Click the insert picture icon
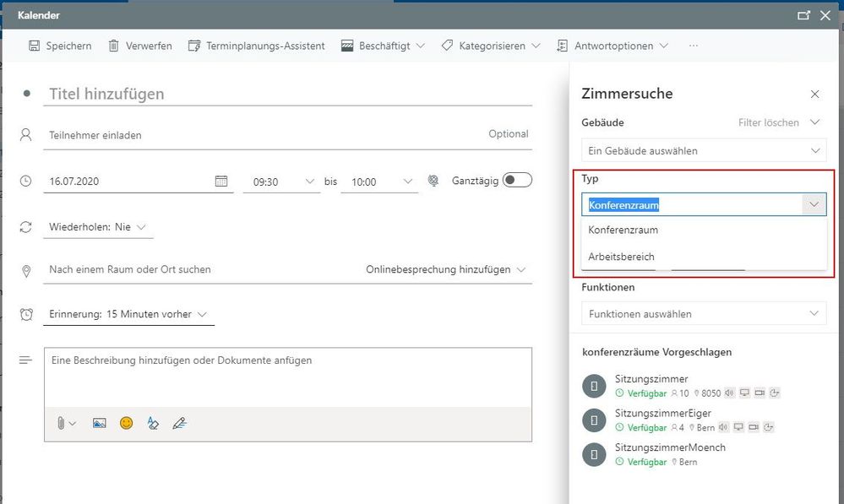This screenshot has height=504, width=844. click(x=99, y=423)
